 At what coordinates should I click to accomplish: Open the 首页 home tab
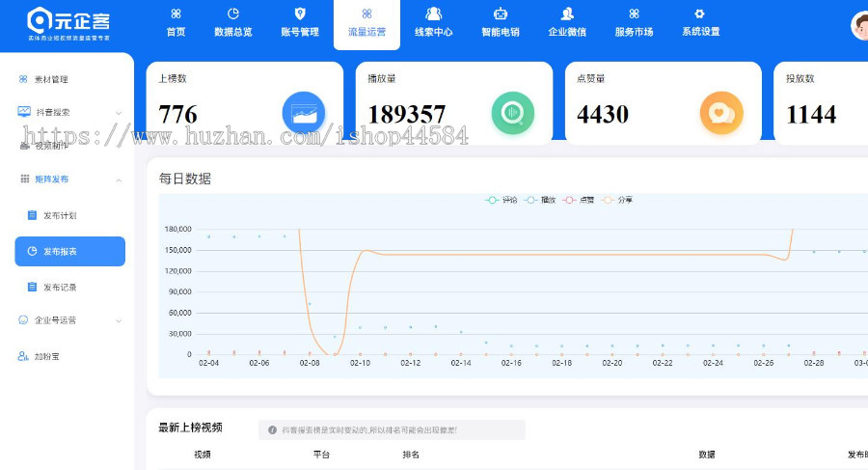(176, 23)
